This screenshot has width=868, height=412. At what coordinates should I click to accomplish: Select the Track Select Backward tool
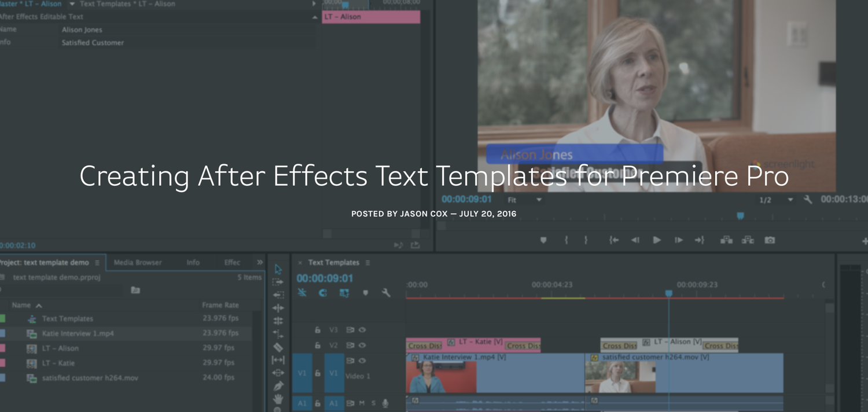(x=278, y=295)
